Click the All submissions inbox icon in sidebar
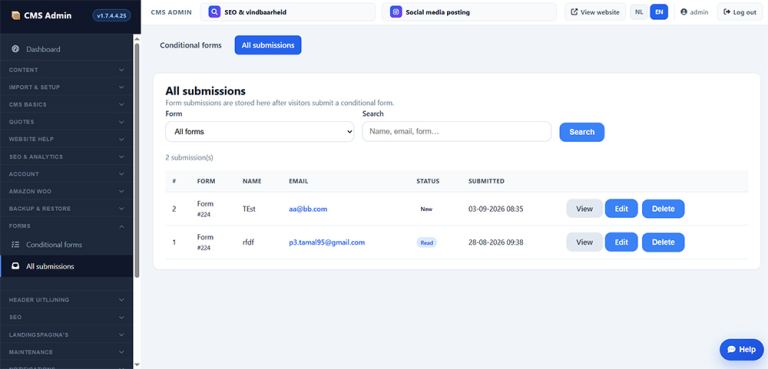This screenshot has height=369, width=768. pos(15,267)
